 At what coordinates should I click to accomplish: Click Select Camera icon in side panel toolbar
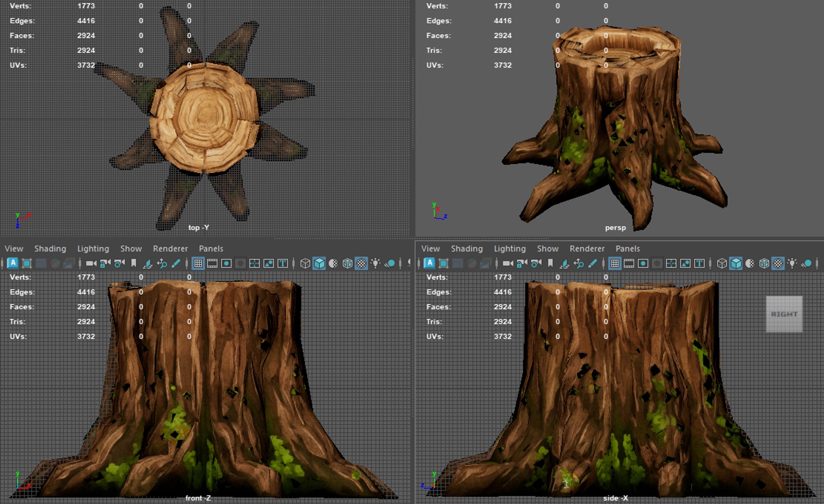point(508,264)
